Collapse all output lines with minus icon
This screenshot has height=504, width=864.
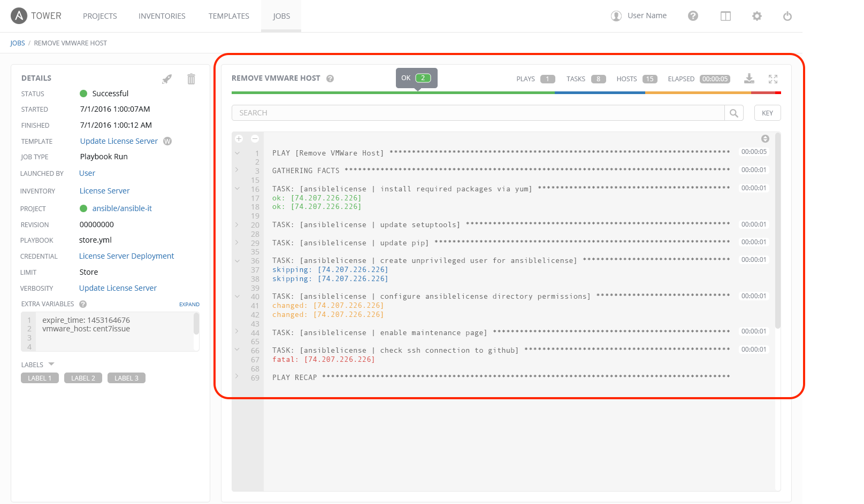coord(255,139)
